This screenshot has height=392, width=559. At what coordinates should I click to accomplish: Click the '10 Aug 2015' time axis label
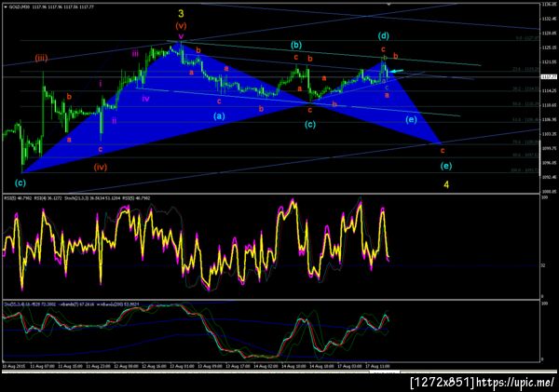(x=14, y=366)
